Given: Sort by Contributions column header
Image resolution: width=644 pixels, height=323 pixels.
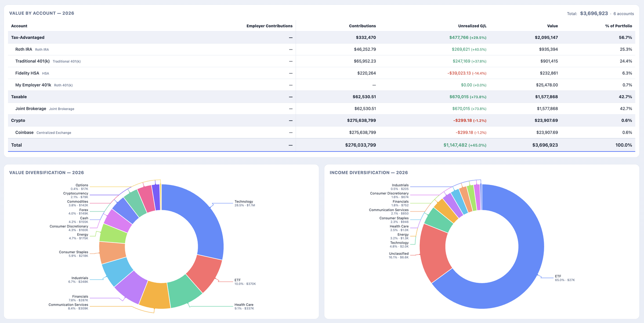Looking at the screenshot, I should click(362, 26).
